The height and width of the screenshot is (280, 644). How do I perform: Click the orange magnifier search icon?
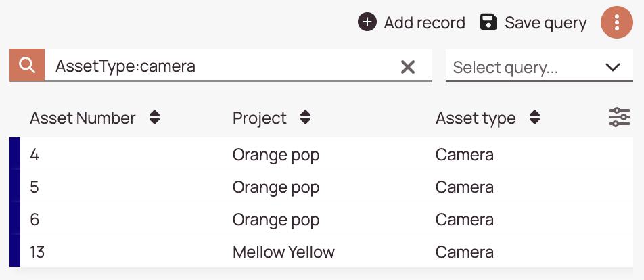[27, 65]
